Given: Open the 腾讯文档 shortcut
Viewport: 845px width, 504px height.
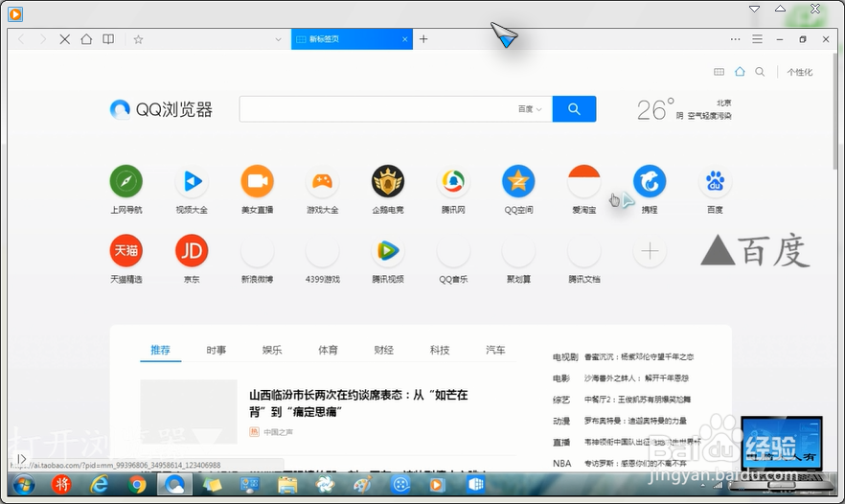Looking at the screenshot, I should coord(584,251).
